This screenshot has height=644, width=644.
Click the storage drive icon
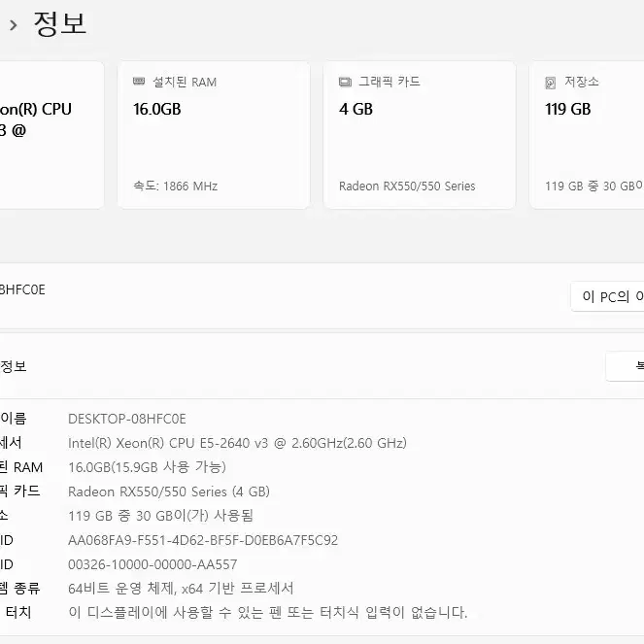click(551, 83)
